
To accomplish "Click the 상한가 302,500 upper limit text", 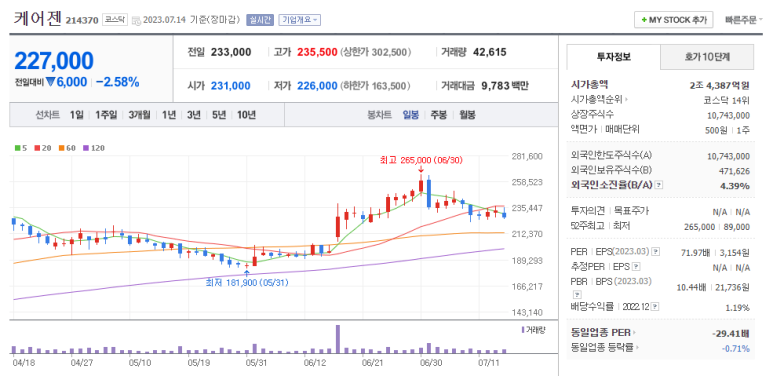I will (376, 52).
